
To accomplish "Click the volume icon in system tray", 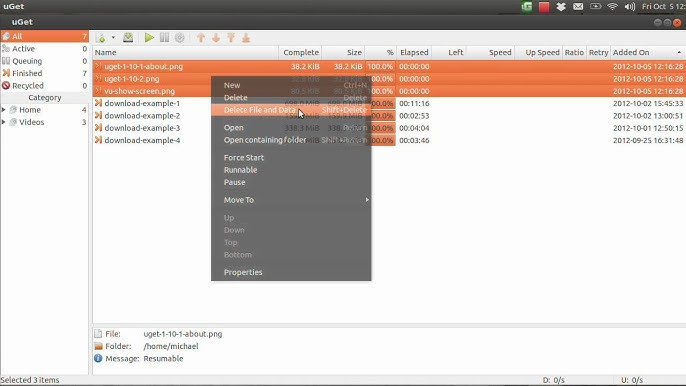I will [630, 7].
